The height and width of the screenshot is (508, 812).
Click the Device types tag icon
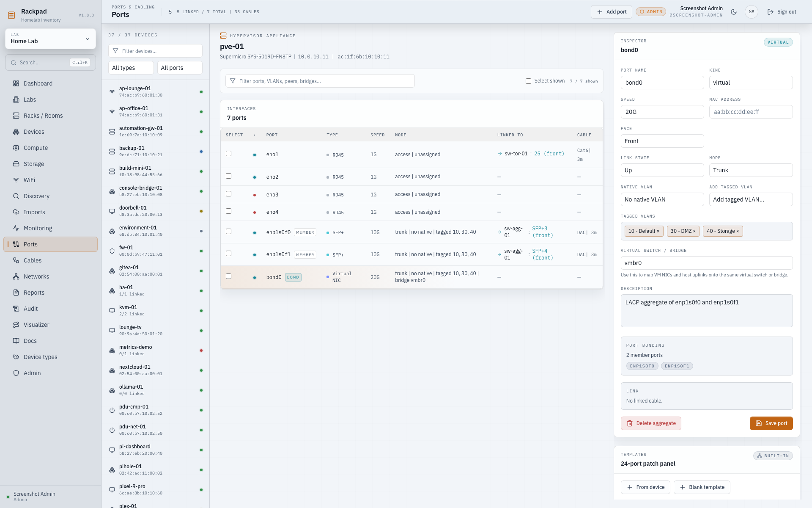[16, 357]
